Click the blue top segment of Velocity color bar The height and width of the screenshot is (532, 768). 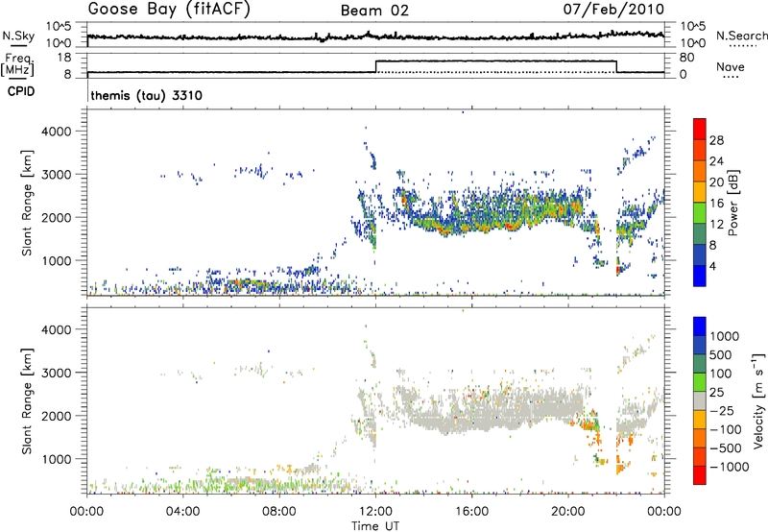[x=700, y=326]
